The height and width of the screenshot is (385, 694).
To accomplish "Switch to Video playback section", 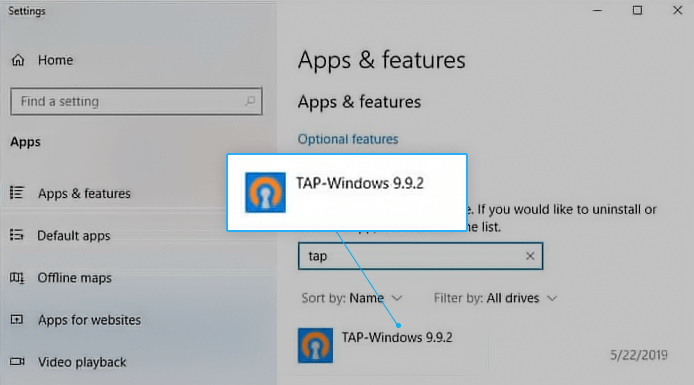I will pyautogui.click(x=82, y=362).
